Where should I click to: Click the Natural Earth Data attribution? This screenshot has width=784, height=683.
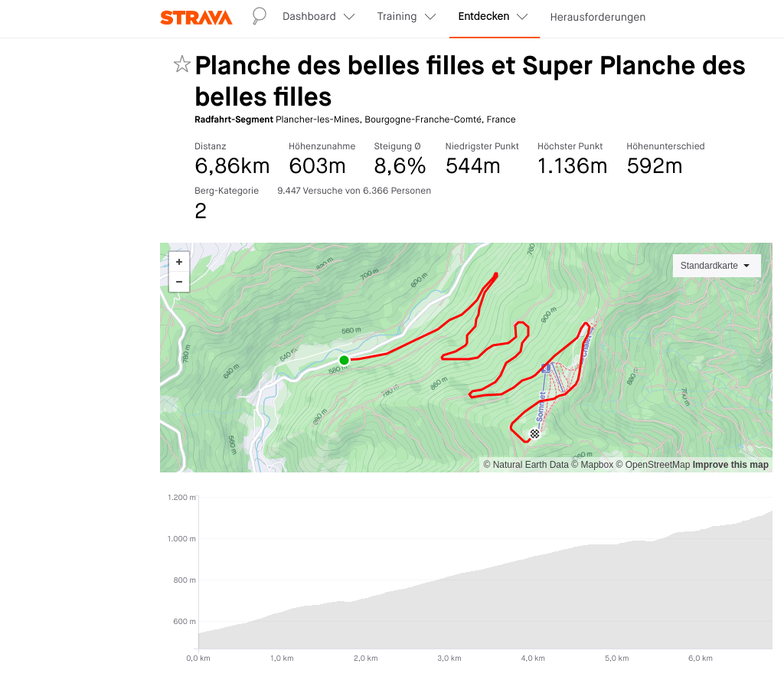(530, 465)
